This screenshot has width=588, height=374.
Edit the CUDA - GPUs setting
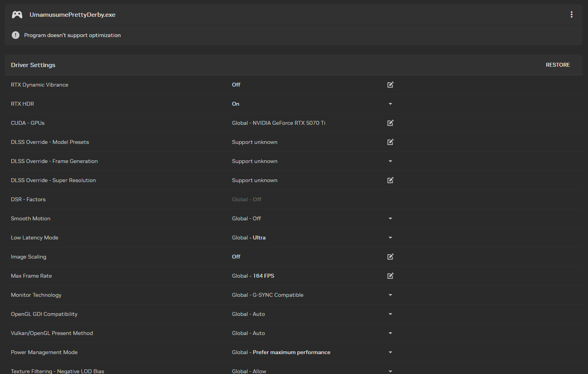tap(390, 123)
